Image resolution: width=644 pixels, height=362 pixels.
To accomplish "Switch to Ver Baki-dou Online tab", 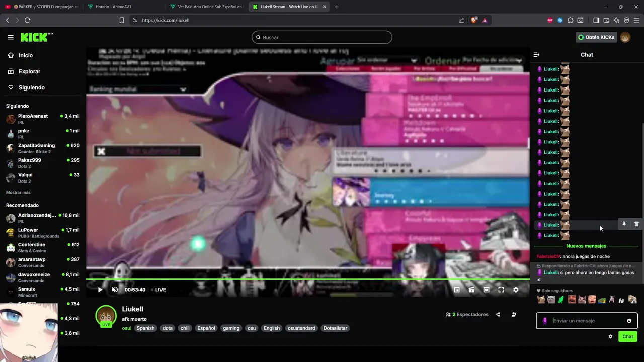I will [206, 7].
